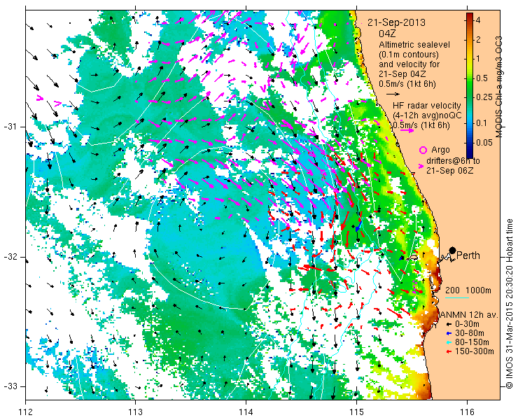Viewport: 518px width, 420px height.
Task: Click the latitude axis label '-31'
Action: pyautogui.click(x=10, y=127)
